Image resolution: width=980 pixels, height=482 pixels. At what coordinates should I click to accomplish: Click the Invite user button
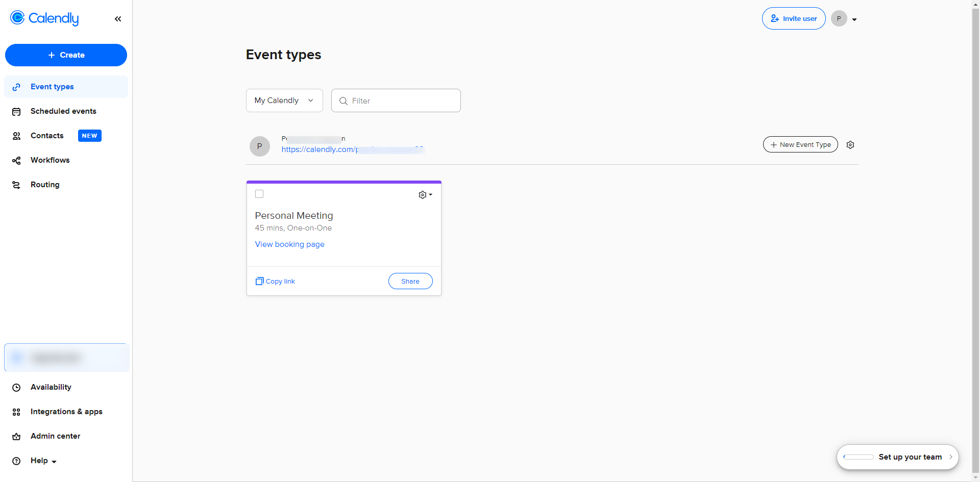[x=794, y=18]
